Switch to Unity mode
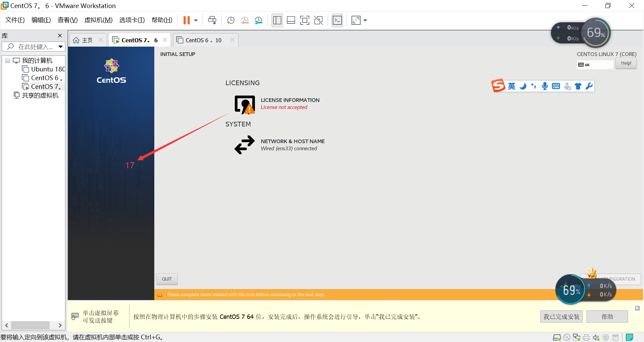Viewport: 644px width, 342px height. click(318, 20)
